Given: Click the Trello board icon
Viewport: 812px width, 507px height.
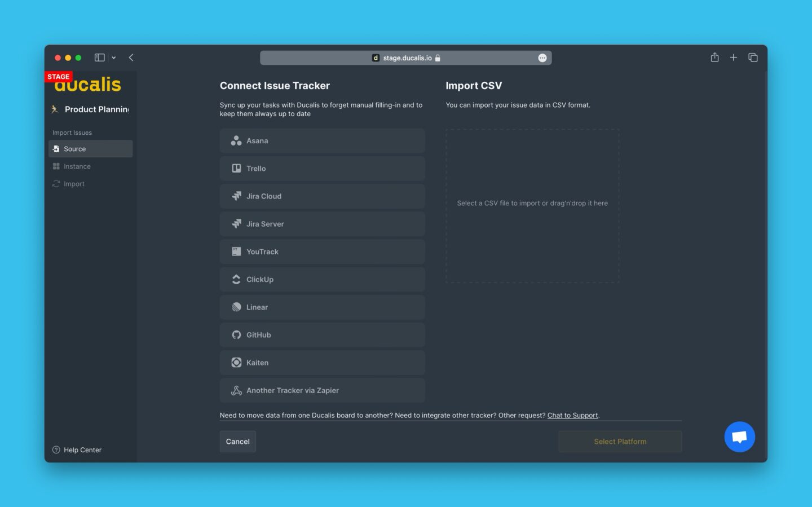Looking at the screenshot, I should point(236,169).
